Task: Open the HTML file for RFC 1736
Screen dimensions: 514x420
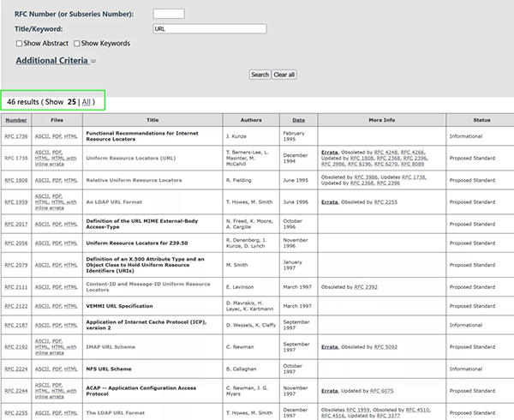Action: click(70, 136)
